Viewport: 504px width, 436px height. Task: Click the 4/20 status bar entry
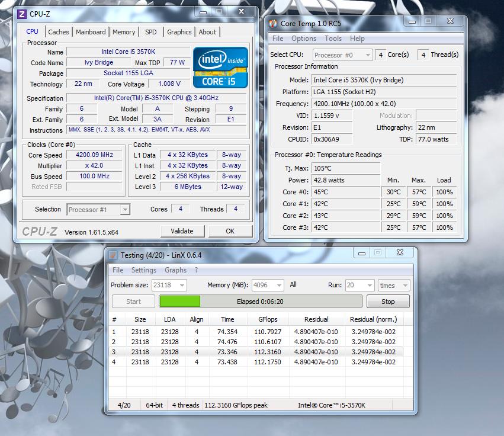tap(124, 405)
